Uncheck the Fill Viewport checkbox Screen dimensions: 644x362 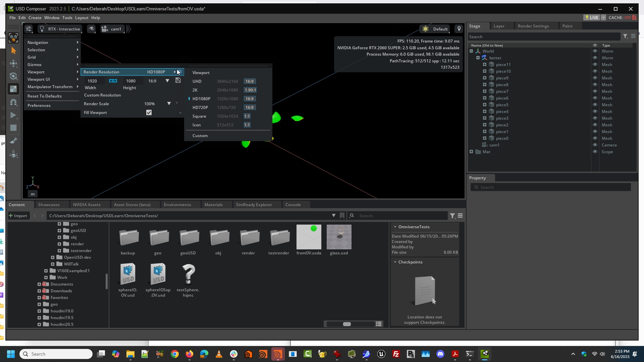149,113
